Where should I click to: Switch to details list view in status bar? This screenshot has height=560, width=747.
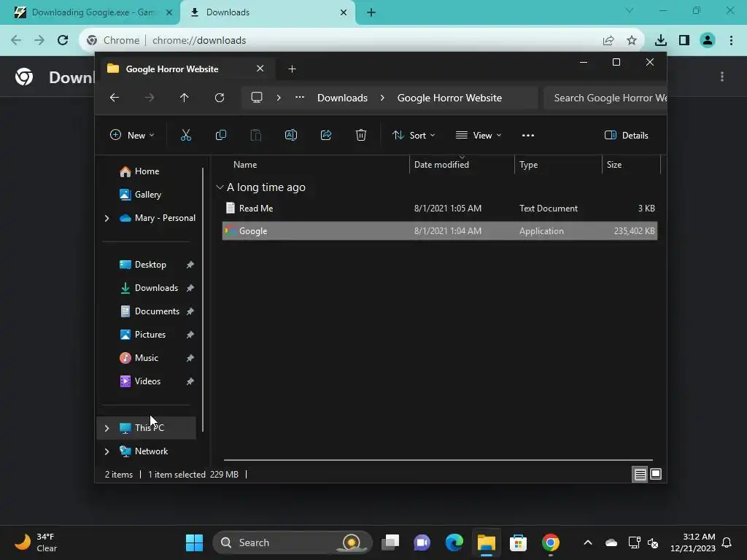[640, 474]
